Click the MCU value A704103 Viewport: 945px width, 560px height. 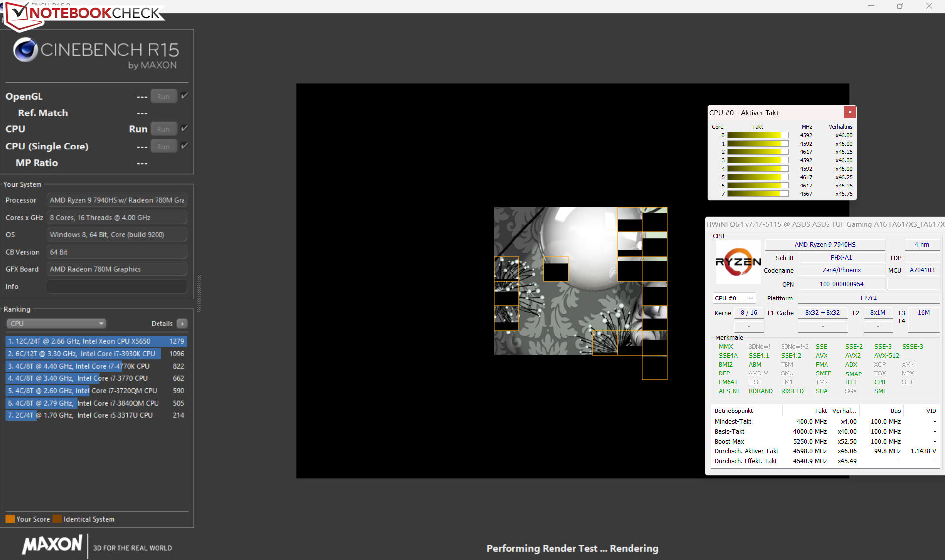pyautogui.click(x=922, y=270)
